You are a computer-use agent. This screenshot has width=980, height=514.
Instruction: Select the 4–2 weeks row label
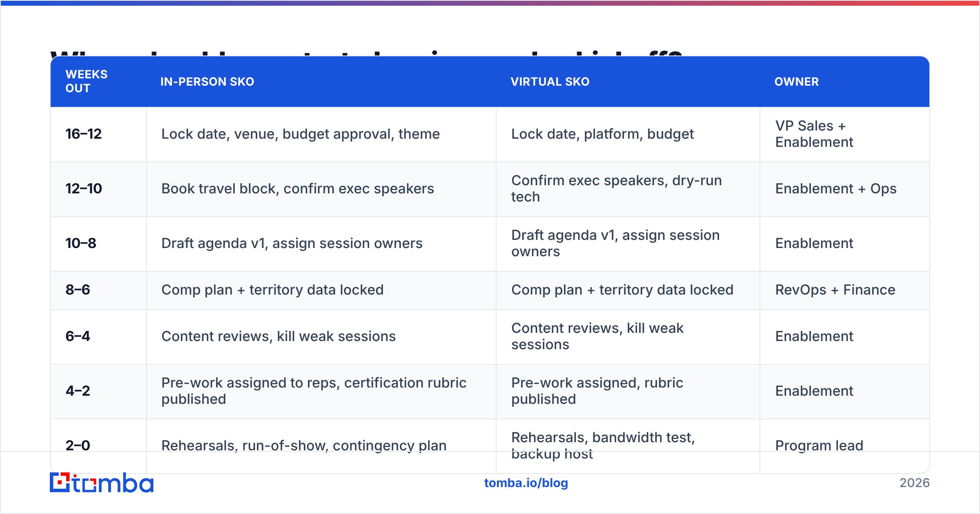[x=78, y=391]
